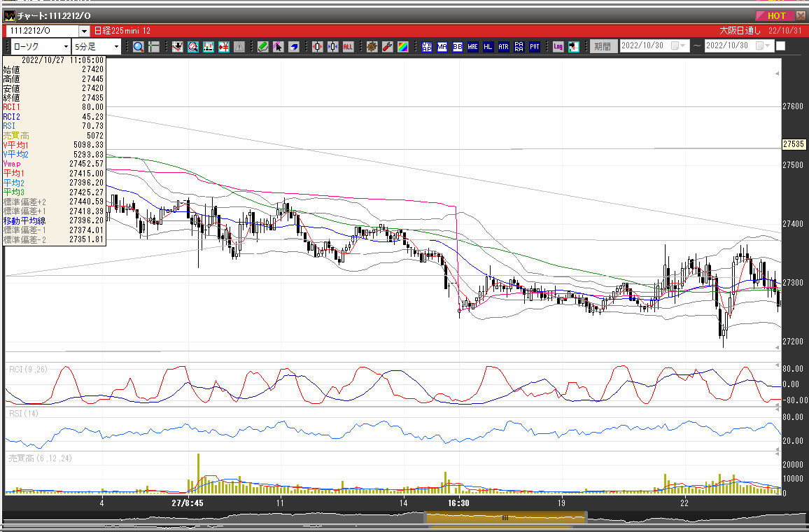
Task: Select the arrow pointer selection tool
Action: coord(278,46)
